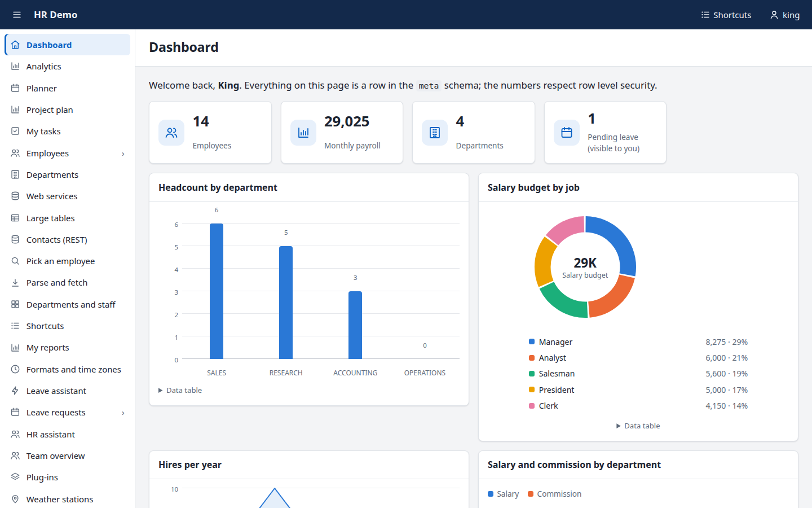Viewport: 812px width, 508px height.
Task: Open Contacts (REST) in sidebar
Action: pyautogui.click(x=68, y=239)
